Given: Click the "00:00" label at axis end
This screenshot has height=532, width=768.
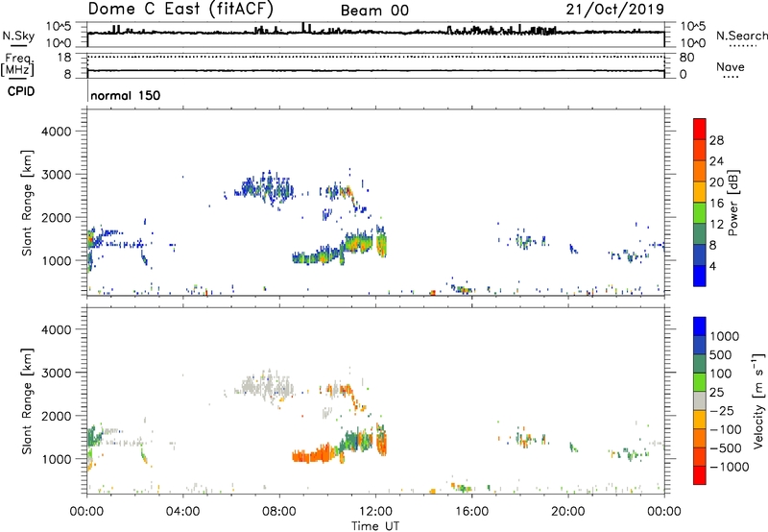Looking at the screenshot, I should [x=664, y=512].
